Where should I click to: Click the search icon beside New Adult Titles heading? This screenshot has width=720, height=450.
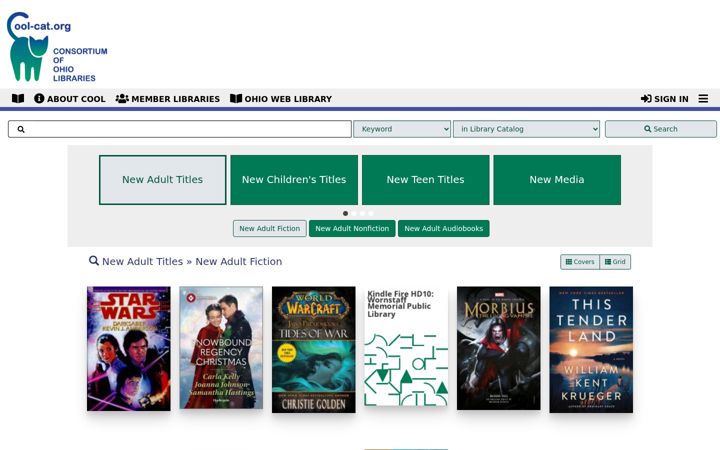point(94,261)
